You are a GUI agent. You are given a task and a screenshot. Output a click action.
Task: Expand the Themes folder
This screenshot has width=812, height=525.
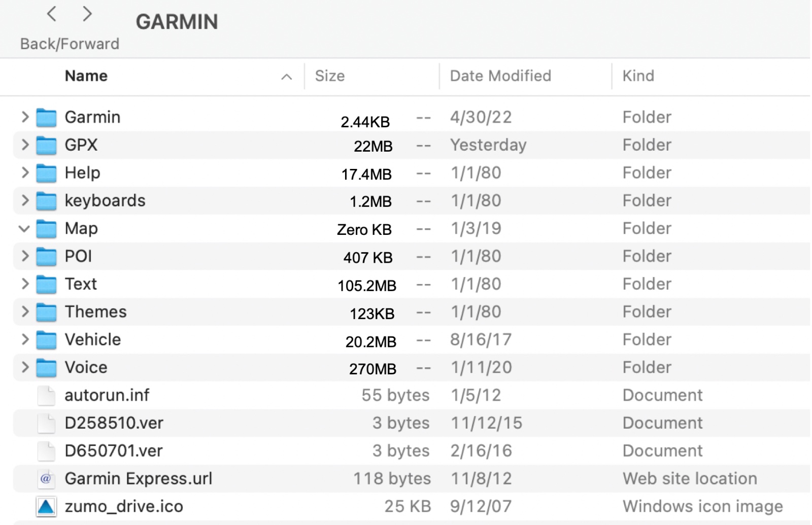[24, 312]
